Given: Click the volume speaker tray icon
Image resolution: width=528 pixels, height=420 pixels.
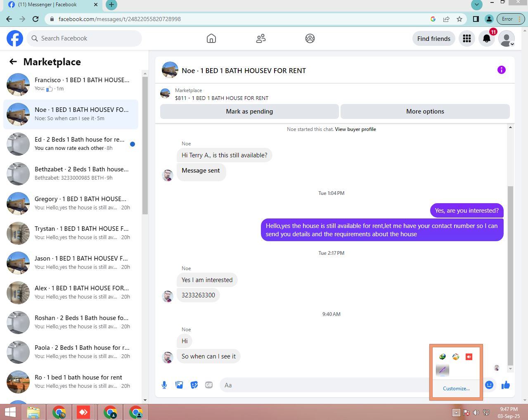Looking at the screenshot, I should click(476, 412).
